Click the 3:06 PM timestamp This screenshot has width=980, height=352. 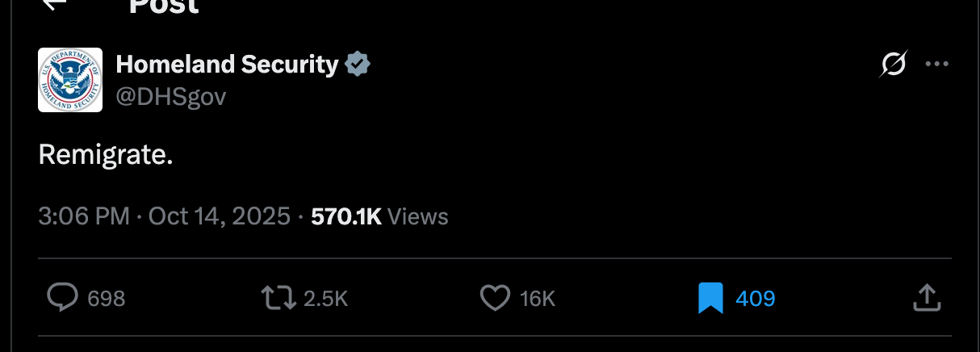(83, 216)
